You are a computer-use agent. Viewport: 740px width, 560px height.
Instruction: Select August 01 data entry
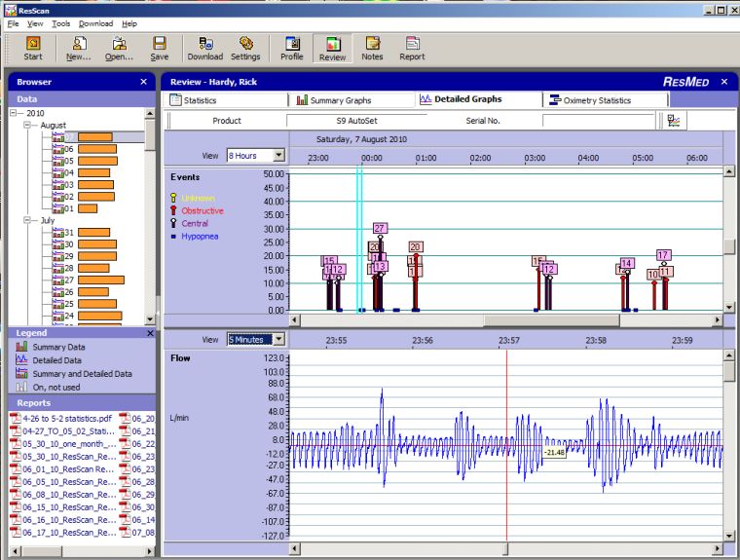click(75, 208)
